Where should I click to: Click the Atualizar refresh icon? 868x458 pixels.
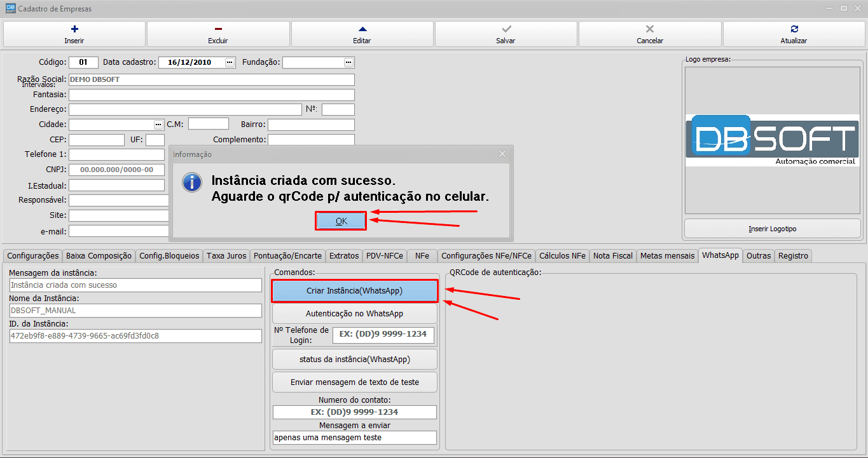tap(793, 28)
